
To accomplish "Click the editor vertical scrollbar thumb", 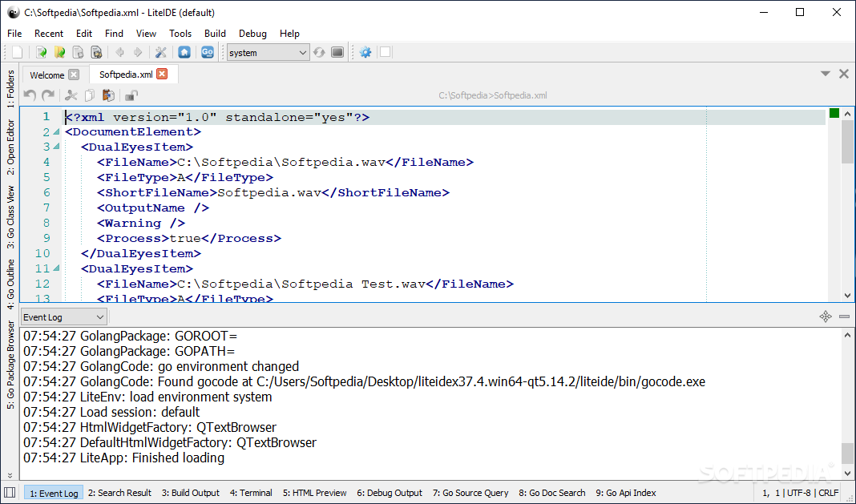I will [x=847, y=142].
